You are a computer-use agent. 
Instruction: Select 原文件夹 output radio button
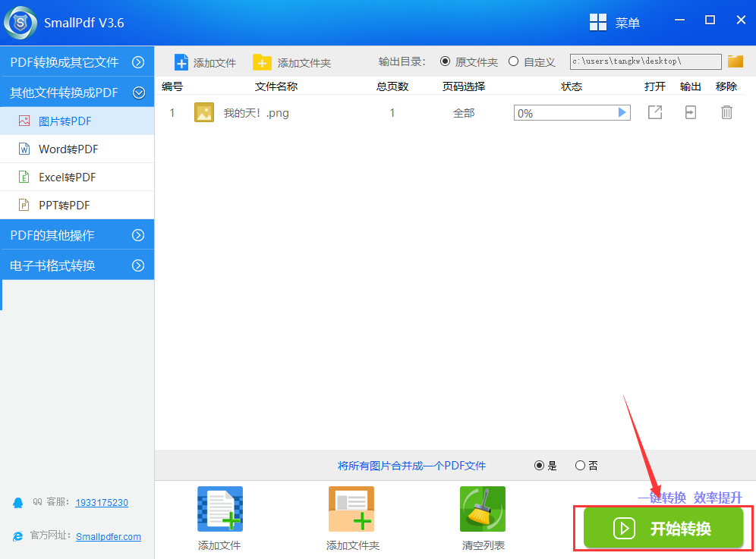[x=445, y=61]
